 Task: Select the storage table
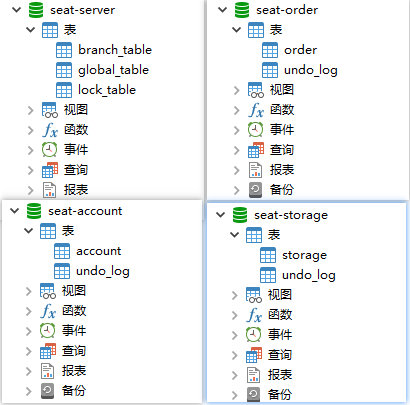[x=304, y=255]
